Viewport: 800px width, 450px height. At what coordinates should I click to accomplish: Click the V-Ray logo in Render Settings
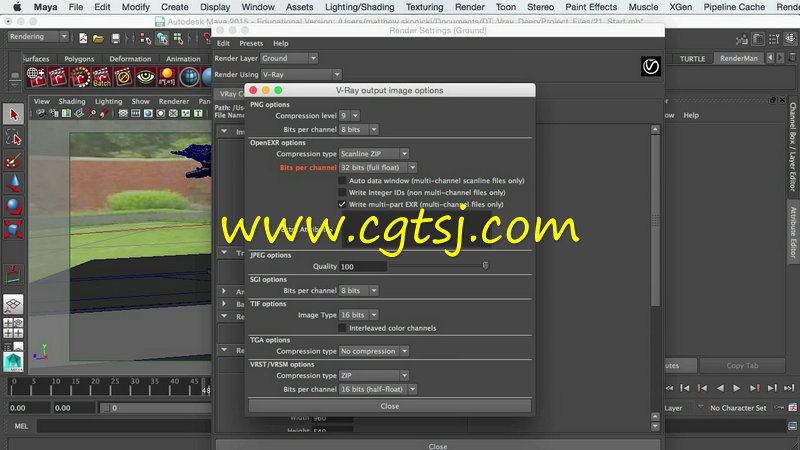[x=651, y=66]
